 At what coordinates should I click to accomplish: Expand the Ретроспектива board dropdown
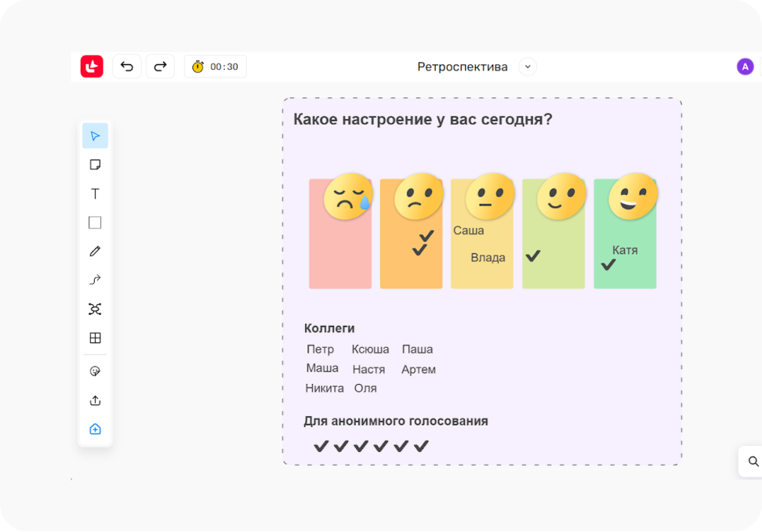tap(528, 67)
